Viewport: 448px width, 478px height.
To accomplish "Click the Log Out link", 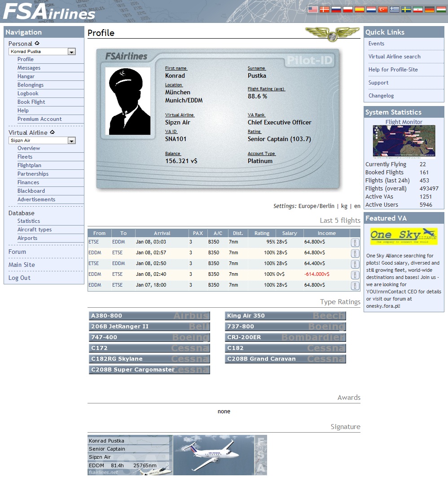I will point(19,278).
